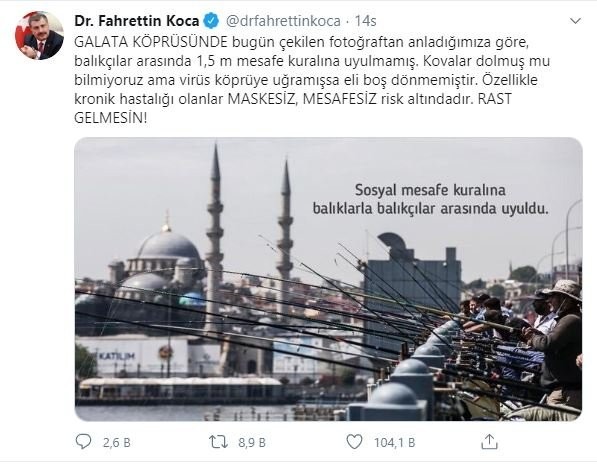The image size is (597, 469).
Task: Click the GALATA KÖPRÜSÜNDE opening words
Action: pyautogui.click(x=151, y=42)
